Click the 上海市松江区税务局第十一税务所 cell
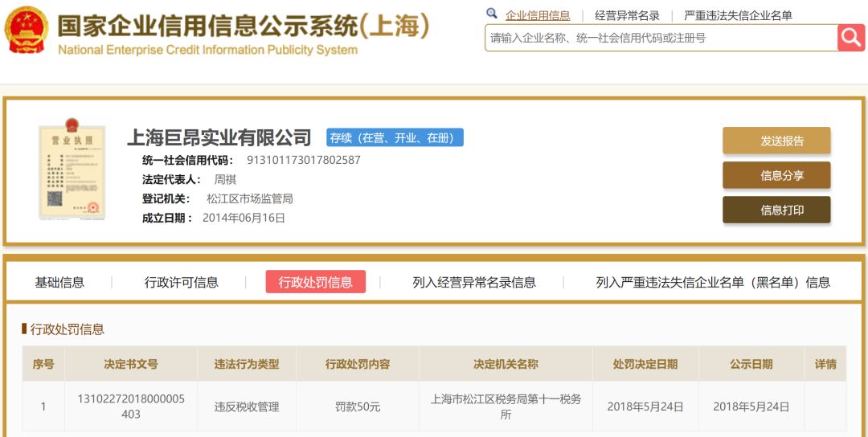Viewport: 868px width, 437px height. pyautogui.click(x=506, y=406)
